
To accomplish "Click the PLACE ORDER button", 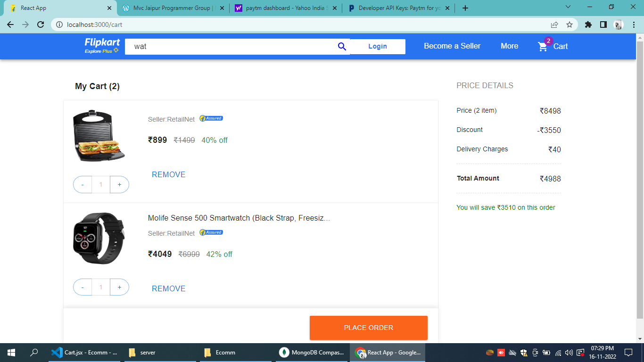I will coord(368,327).
